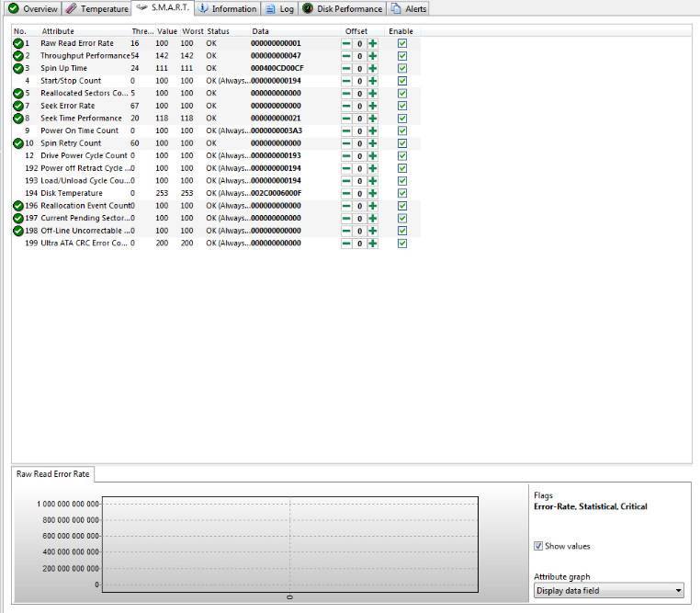700x613 pixels.
Task: Toggle Enable checkbox for Reallocated Sectors Count
Action: [402, 94]
